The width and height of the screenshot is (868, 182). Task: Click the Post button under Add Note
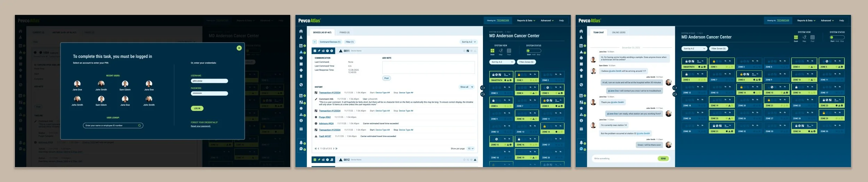pos(386,78)
